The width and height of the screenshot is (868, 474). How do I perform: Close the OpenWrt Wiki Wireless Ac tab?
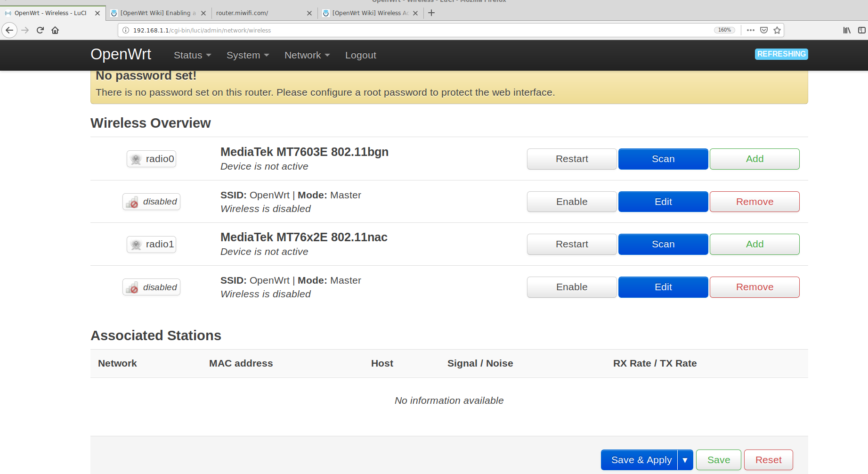point(415,13)
